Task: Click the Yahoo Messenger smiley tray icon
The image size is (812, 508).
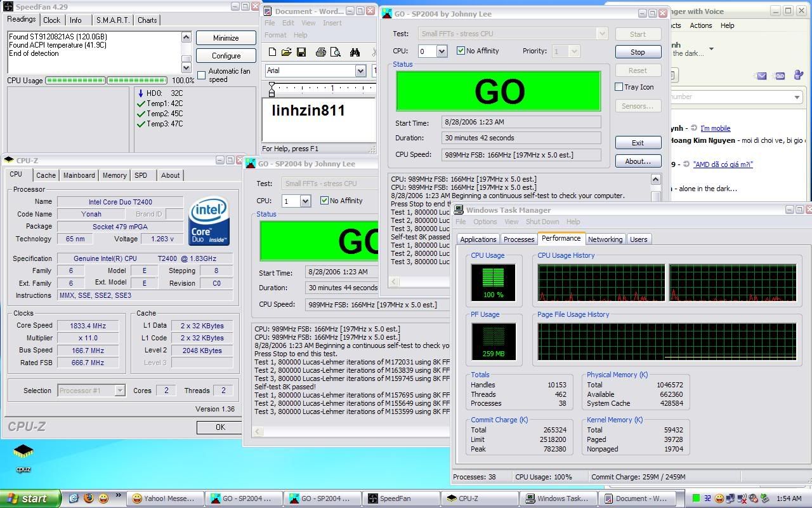Action: (x=719, y=498)
